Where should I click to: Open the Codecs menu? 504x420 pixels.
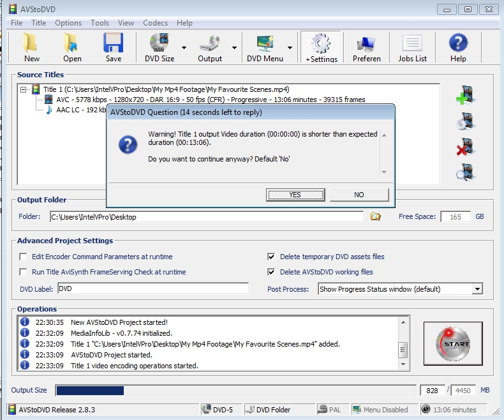tap(155, 23)
